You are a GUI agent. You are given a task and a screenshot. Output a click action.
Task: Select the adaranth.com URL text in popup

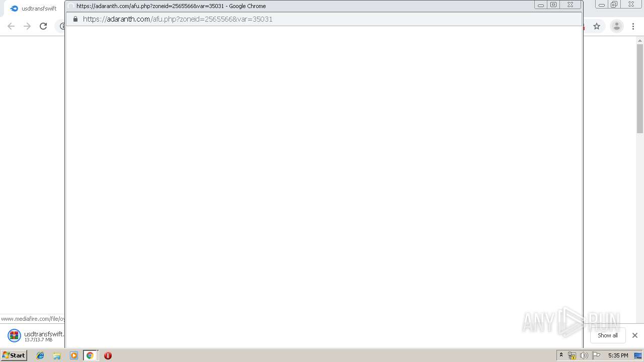click(178, 19)
